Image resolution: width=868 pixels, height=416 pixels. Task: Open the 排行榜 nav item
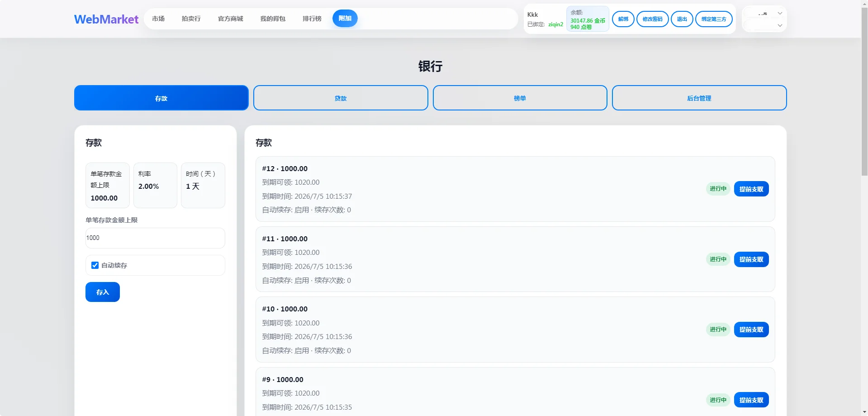click(312, 19)
